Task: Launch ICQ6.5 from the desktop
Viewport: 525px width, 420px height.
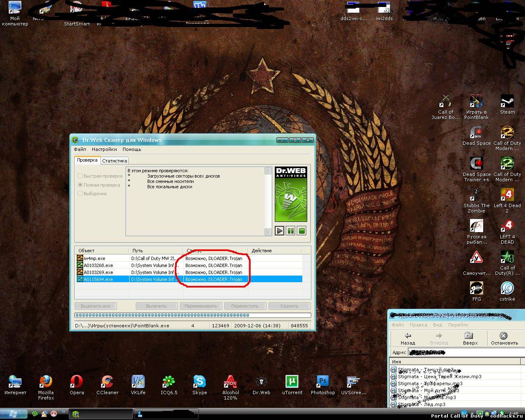Action: pyautogui.click(x=169, y=385)
